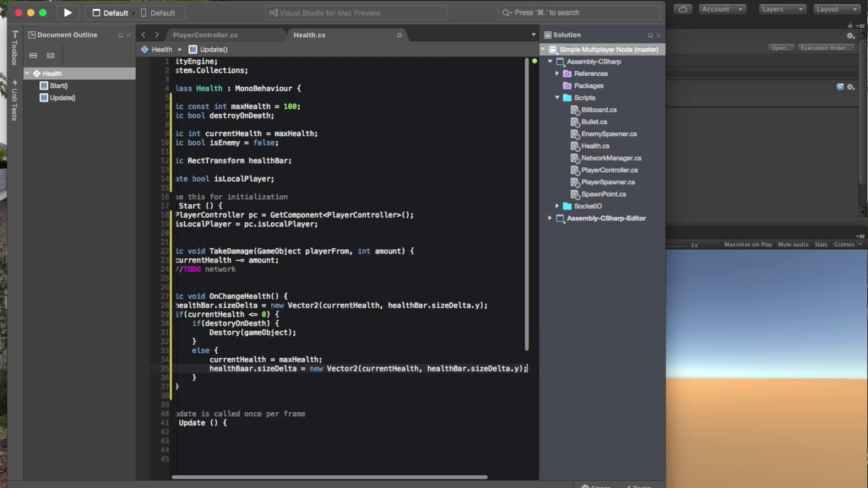This screenshot has width=868, height=488.
Task: Open the Update() member breadcrumb selector
Action: tap(208, 49)
